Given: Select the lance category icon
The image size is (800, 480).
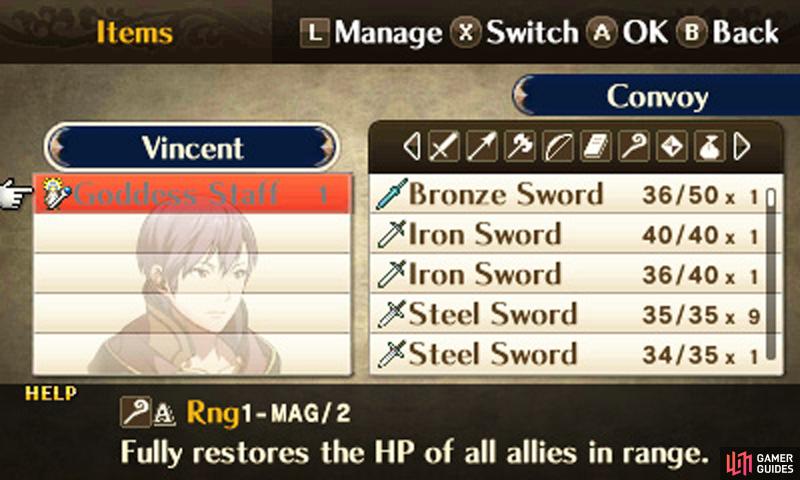Looking at the screenshot, I should tap(482, 147).
